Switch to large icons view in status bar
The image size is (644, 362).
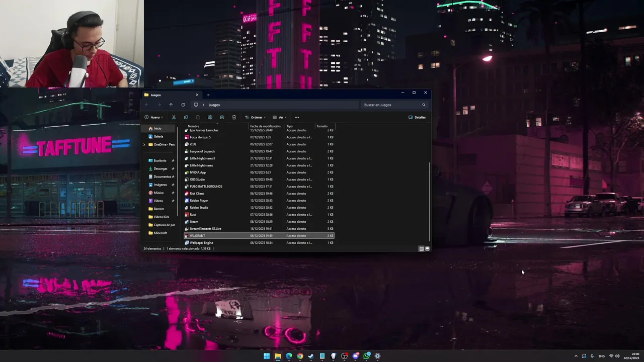[428, 248]
